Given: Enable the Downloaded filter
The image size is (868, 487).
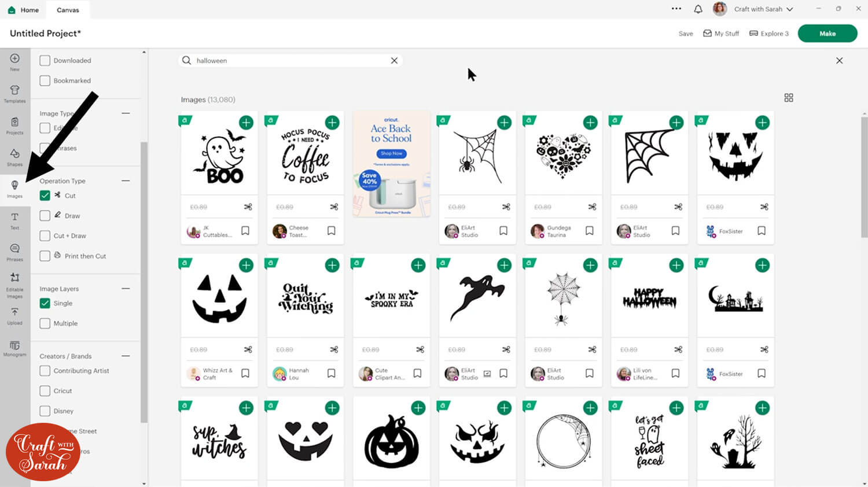Looking at the screenshot, I should [45, 61].
